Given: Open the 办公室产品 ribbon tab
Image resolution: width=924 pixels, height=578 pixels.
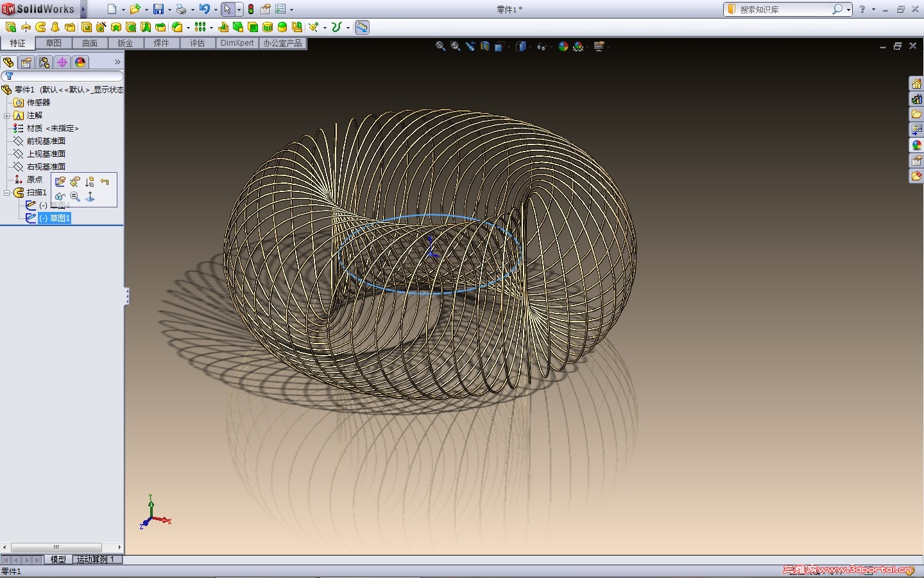Looking at the screenshot, I should click(282, 43).
